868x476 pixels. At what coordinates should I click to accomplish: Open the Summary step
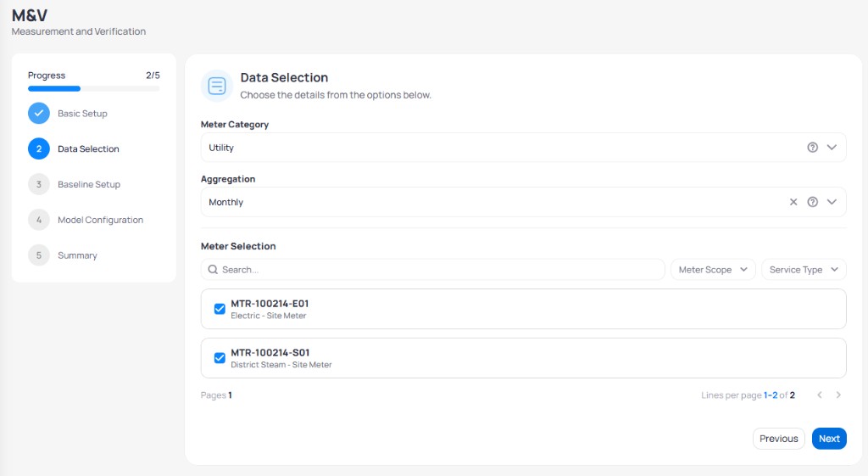click(x=77, y=255)
